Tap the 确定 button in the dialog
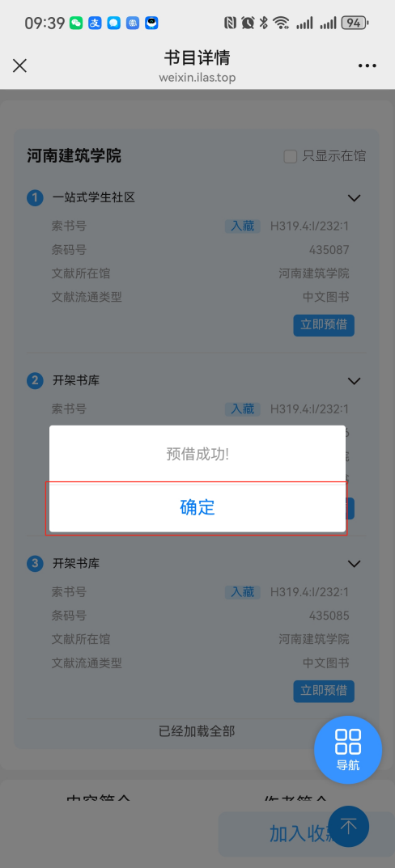 [197, 507]
